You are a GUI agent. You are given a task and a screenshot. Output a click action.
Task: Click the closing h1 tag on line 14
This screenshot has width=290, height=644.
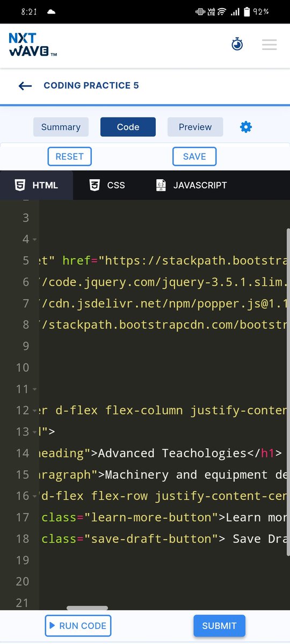pos(264,453)
